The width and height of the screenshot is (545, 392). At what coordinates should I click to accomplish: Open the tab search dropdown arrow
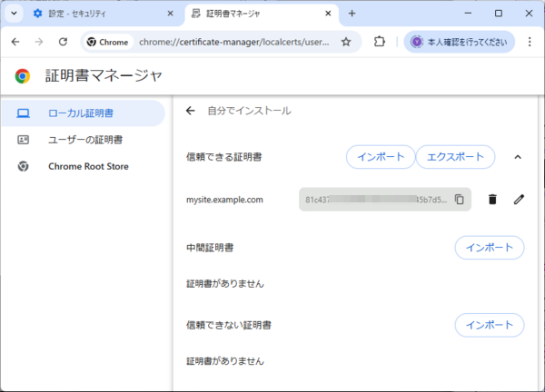pyautogui.click(x=14, y=14)
